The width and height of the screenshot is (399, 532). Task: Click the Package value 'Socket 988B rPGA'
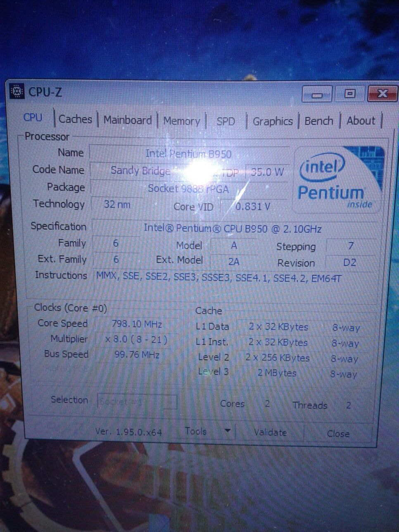pyautogui.click(x=188, y=189)
